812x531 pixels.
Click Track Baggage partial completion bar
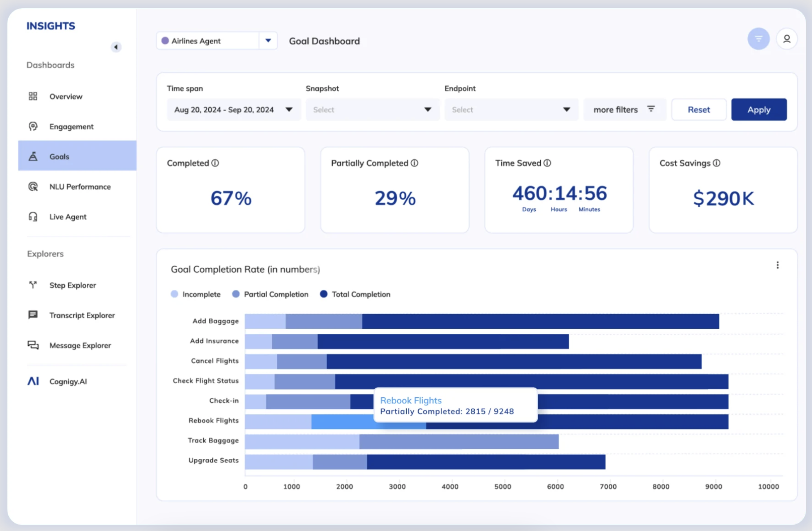459,441
